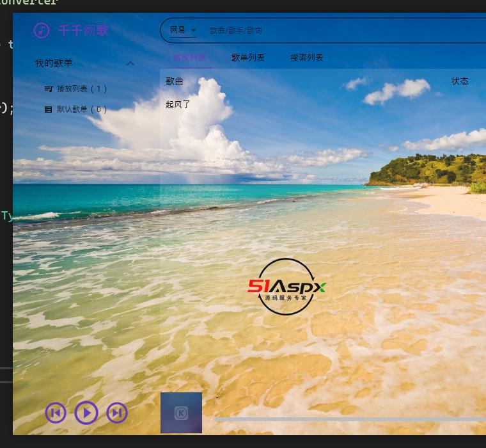Open the 网易 source dropdown
486x448 pixels.
(x=183, y=30)
